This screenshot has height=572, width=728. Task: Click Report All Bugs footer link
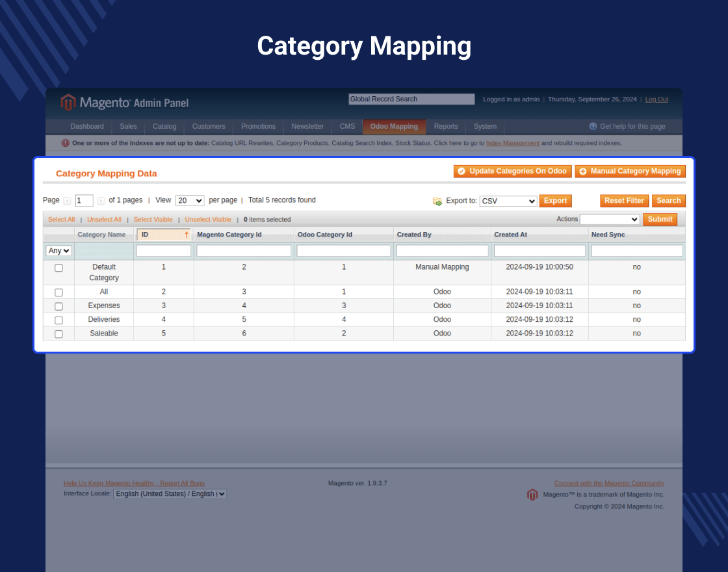pyautogui.click(x=134, y=484)
